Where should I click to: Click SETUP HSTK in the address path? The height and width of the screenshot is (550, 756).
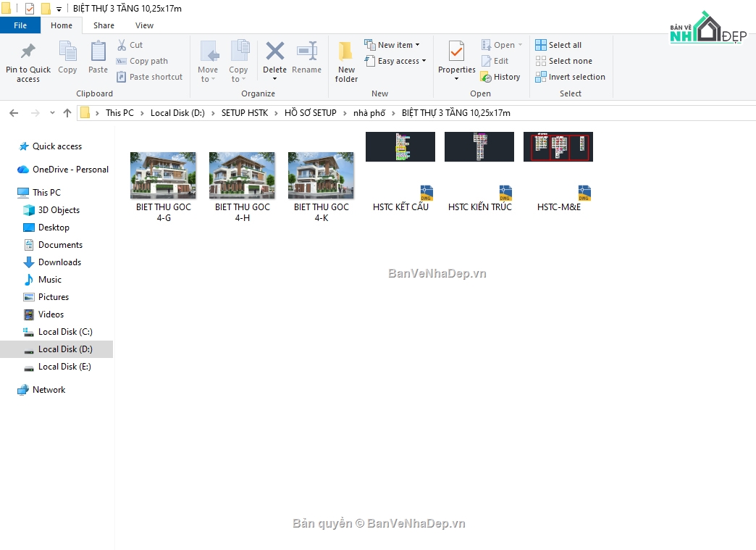[244, 113]
